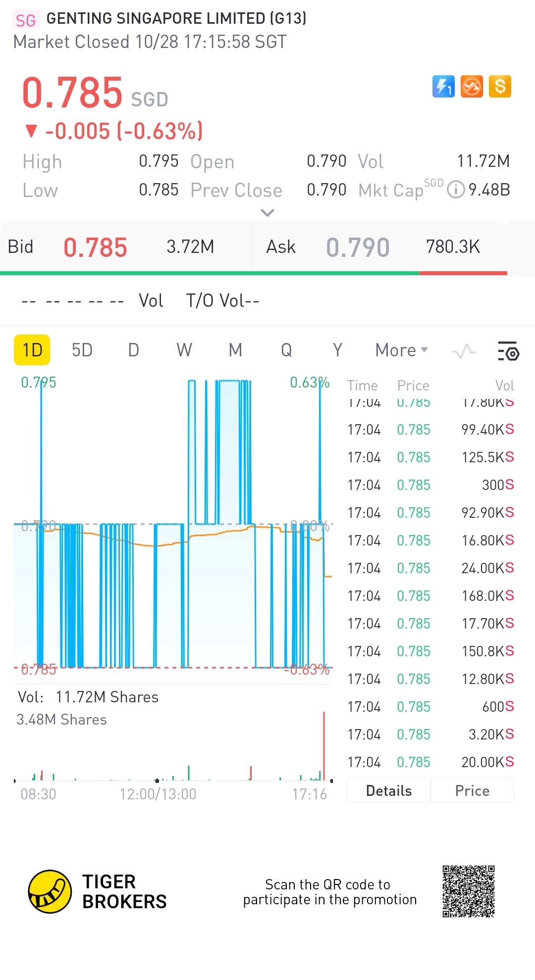Select the Details tab below trades
Screen dimensions: 535x980
point(389,790)
